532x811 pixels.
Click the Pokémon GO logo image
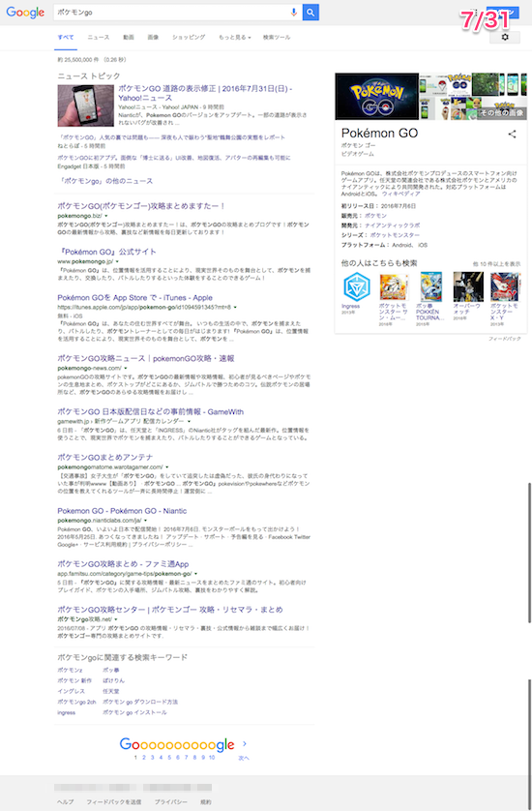(x=377, y=97)
